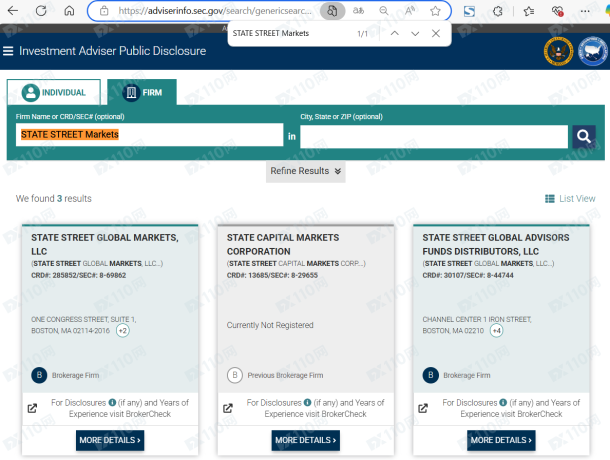Select the 'CRD#: 285852/SEC#: 8-69862' text
This screenshot has width=610, height=460.
point(79,275)
